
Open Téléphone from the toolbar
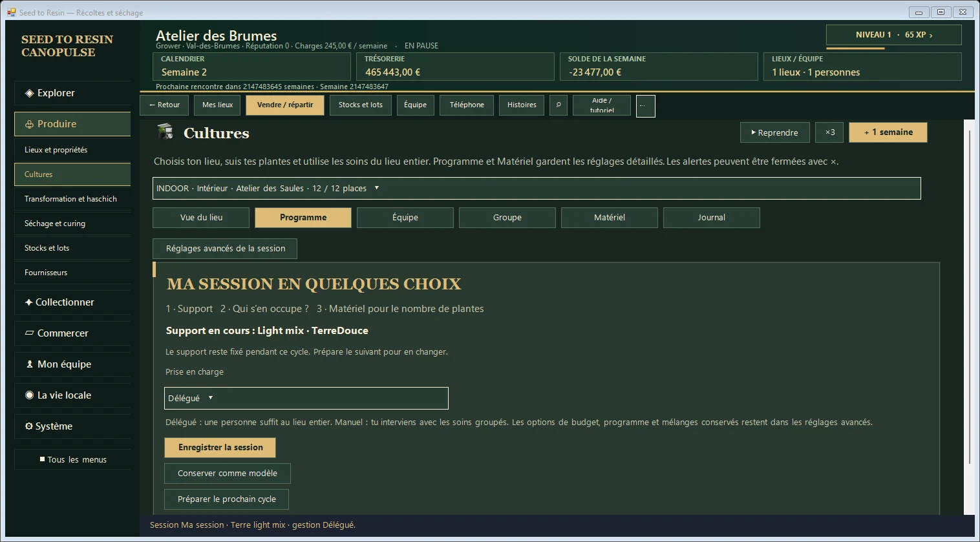467,105
